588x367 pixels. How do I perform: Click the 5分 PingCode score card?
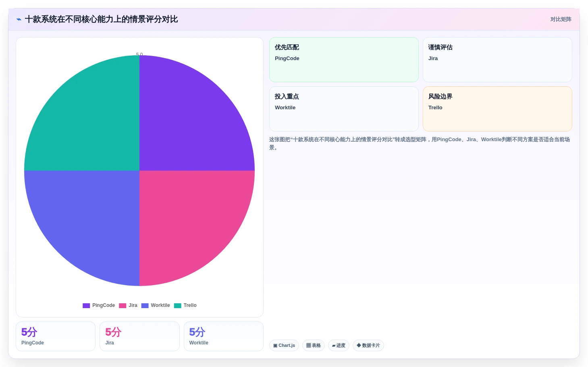click(56, 336)
